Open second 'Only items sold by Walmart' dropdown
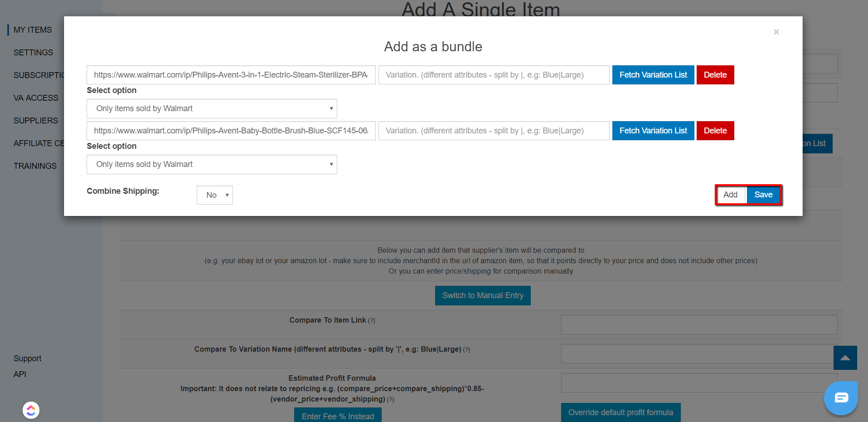 click(212, 164)
